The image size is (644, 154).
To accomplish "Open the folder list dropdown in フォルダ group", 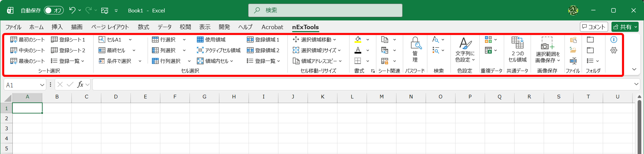I will pos(593,61).
